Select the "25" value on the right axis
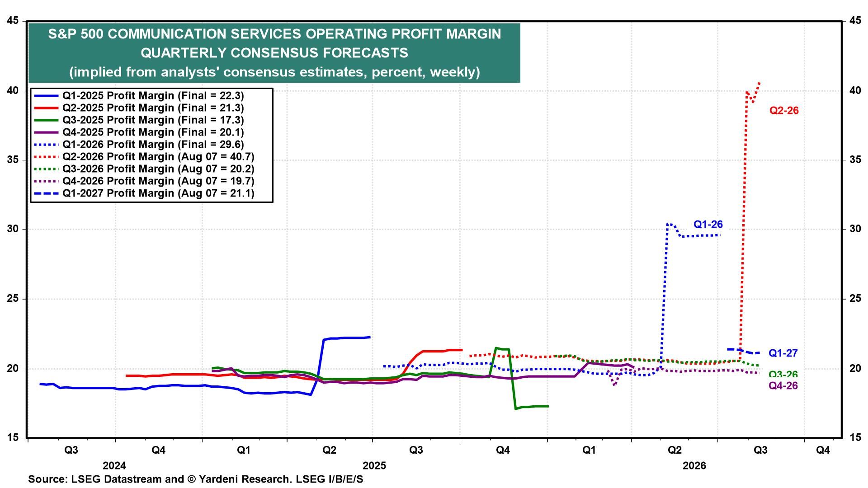868x488 pixels. click(x=855, y=299)
